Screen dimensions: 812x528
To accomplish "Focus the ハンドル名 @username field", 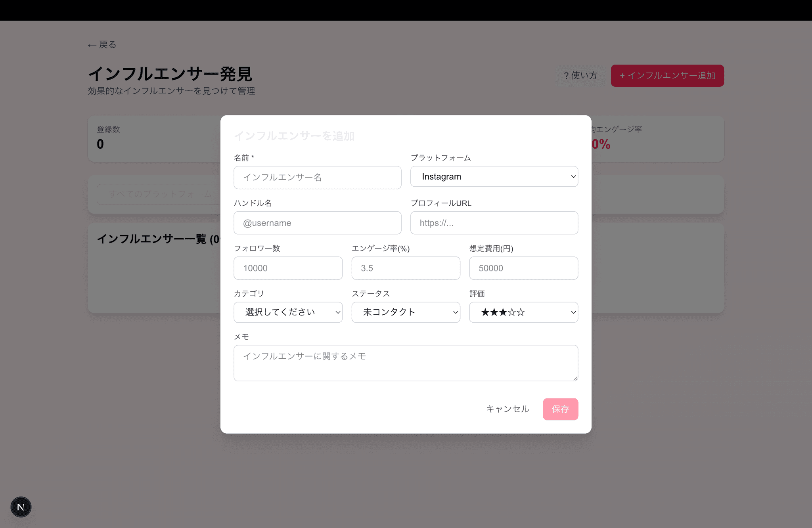I will pyautogui.click(x=317, y=223).
